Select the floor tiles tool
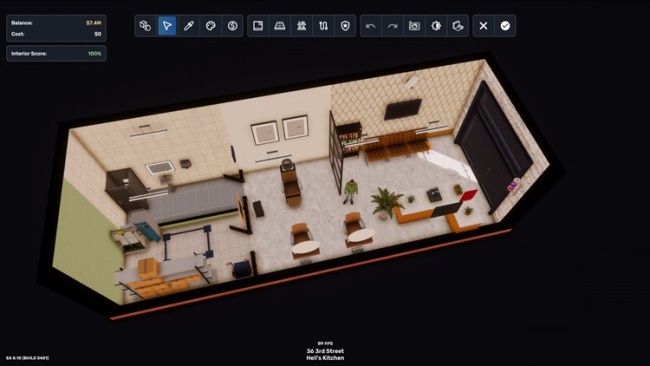The image size is (650, 366). 280,26
